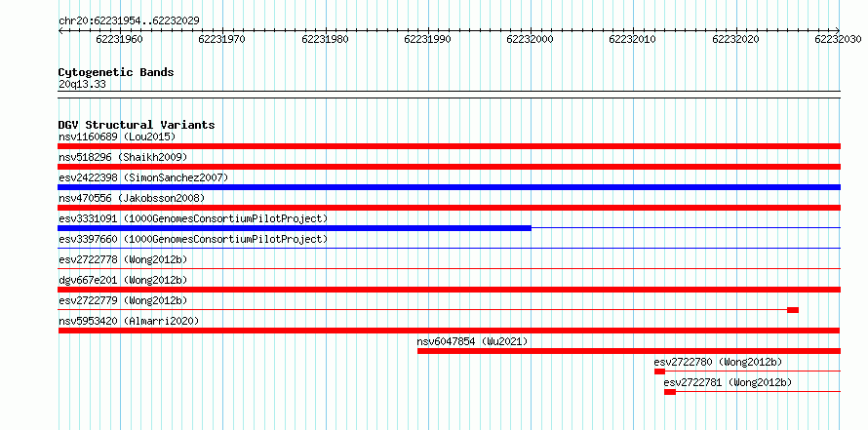Click ruler position 62232030
This screenshot has height=430, width=868.
(838, 39)
